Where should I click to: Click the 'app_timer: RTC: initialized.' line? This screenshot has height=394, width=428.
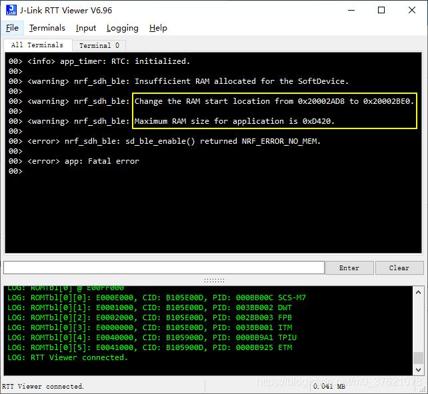point(99,61)
